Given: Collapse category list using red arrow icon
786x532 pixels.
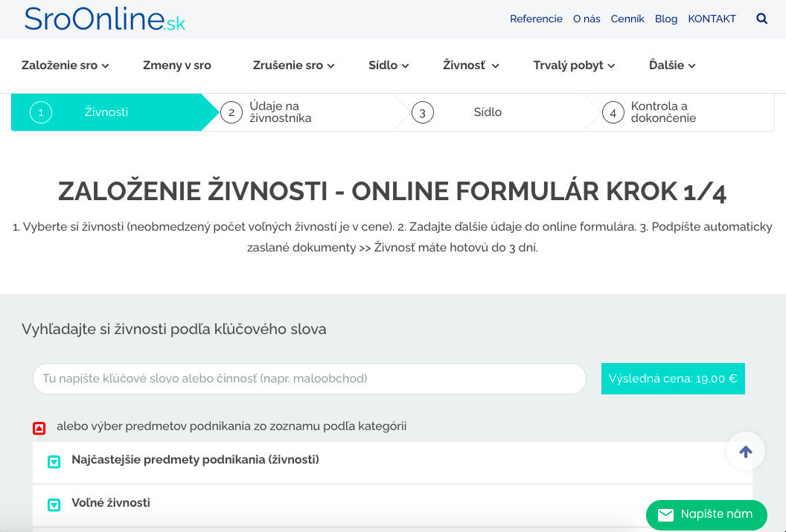Looking at the screenshot, I should 39,429.
